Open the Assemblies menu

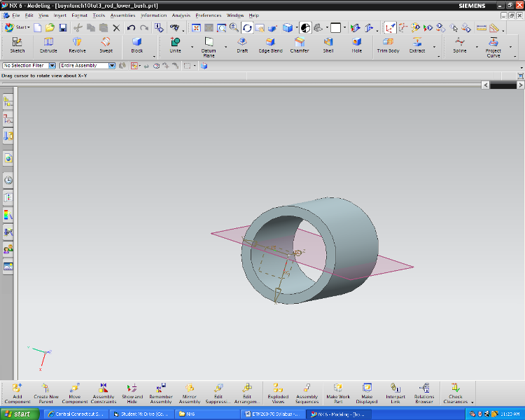[x=123, y=15]
